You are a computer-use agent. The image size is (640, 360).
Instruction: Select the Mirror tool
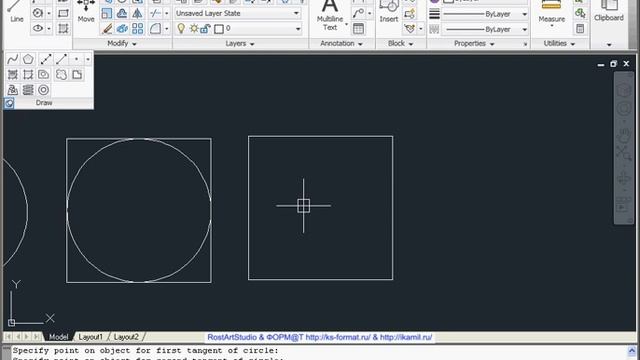tap(138, 13)
